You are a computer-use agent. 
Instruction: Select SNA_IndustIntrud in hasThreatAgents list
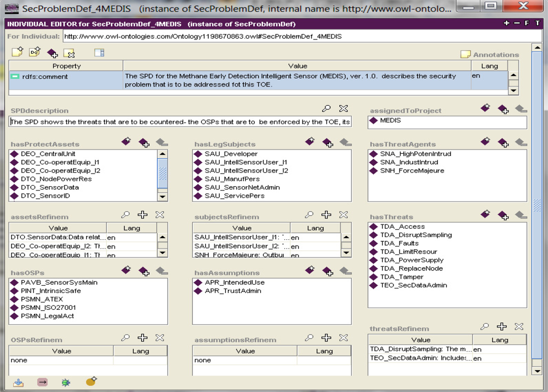pos(409,162)
